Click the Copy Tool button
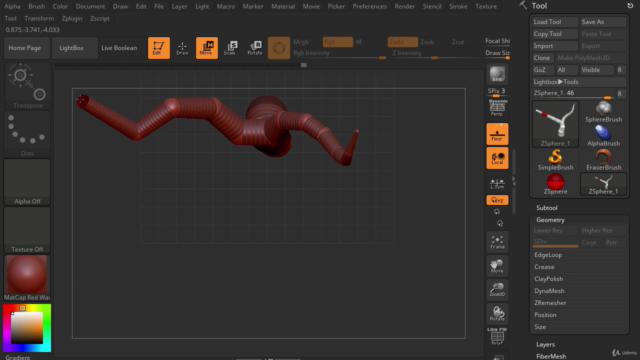The image size is (640, 360). tap(555, 34)
